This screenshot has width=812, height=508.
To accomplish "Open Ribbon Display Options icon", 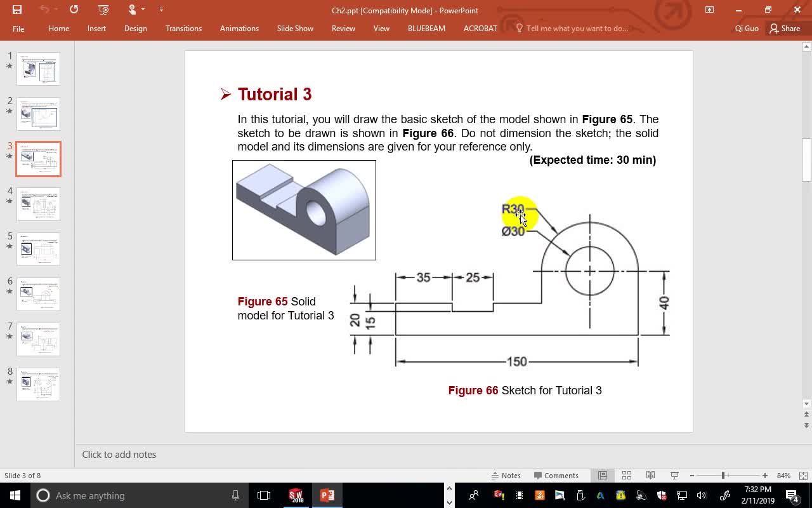I will (x=709, y=10).
